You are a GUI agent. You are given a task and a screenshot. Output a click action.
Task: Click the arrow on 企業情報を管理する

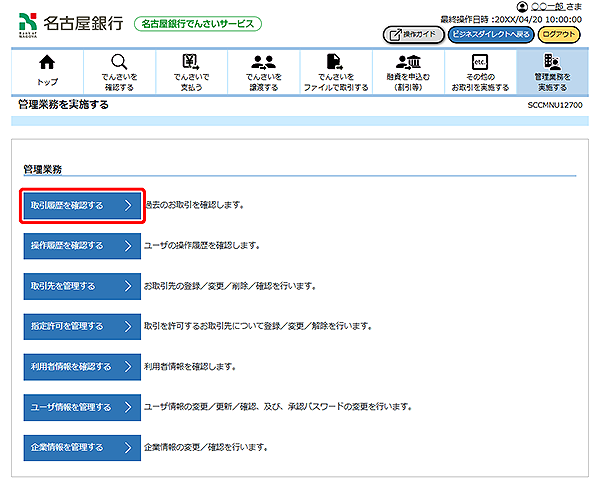[127, 447]
